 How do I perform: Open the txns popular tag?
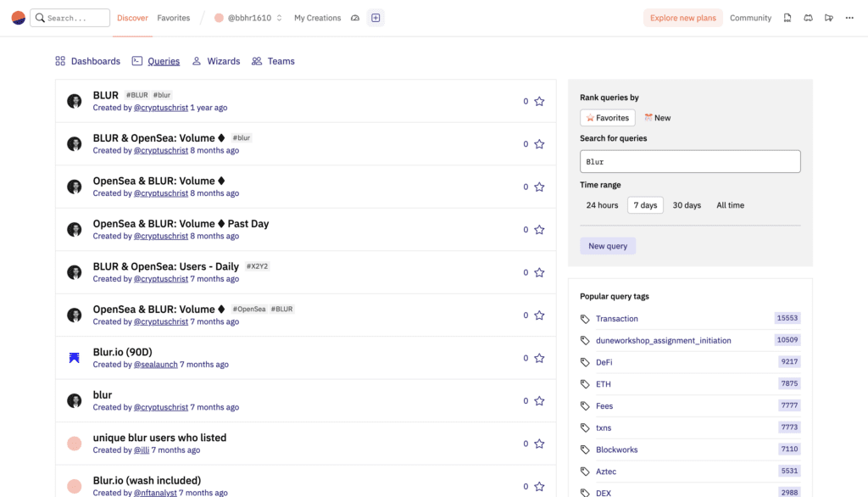click(604, 427)
